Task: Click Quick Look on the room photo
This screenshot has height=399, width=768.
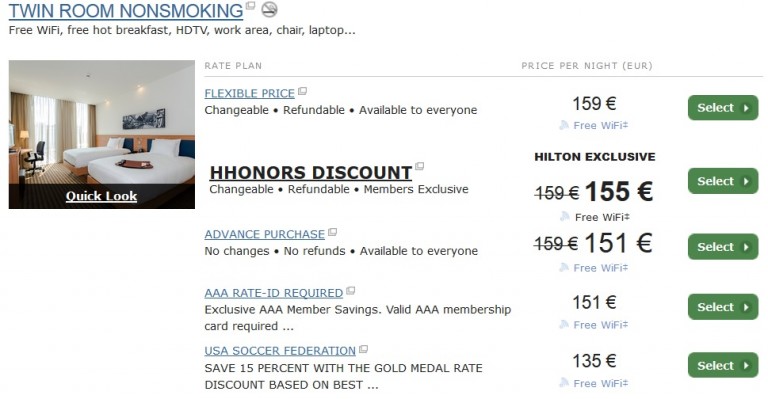Action: 101,196
